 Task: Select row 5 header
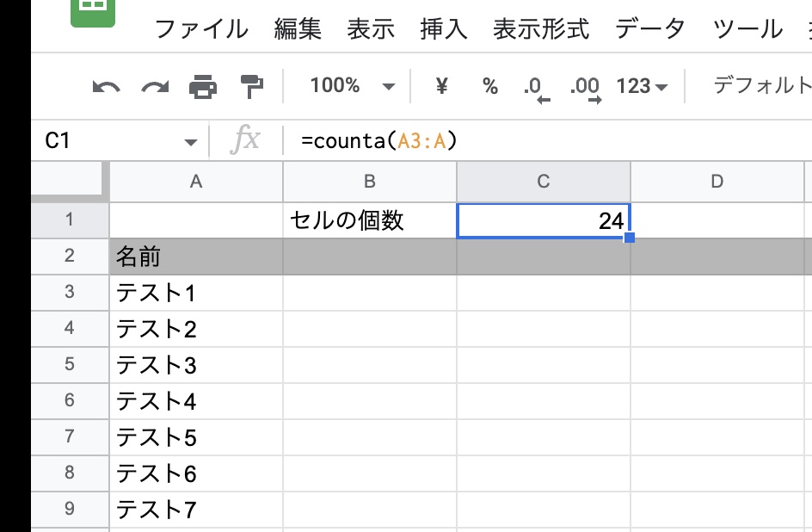click(x=70, y=364)
